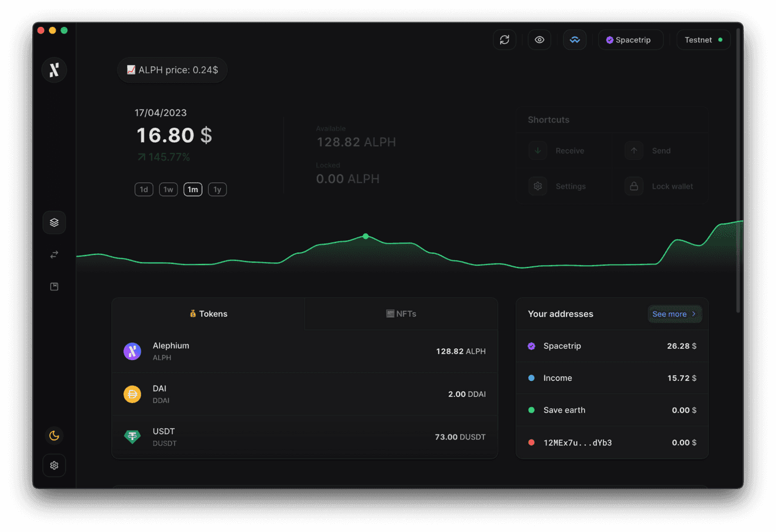This screenshot has height=532, width=776.
Task: Click the 17/04/2023 date label
Action: pyautogui.click(x=161, y=113)
